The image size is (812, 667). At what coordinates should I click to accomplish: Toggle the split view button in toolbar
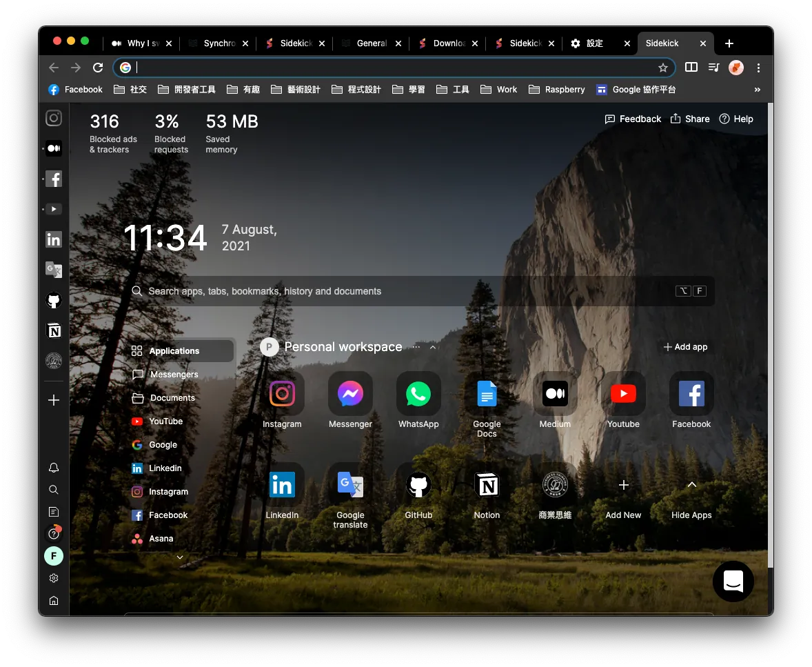tap(691, 68)
